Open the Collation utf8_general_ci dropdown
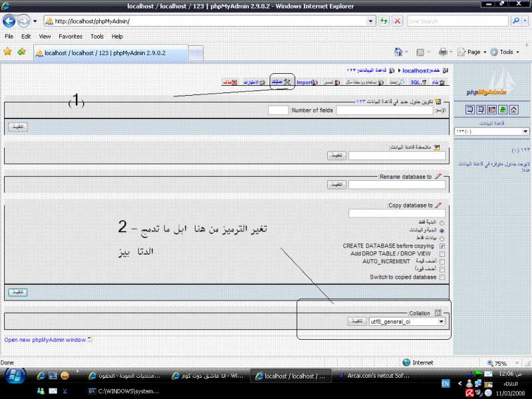The image size is (532, 399). pyautogui.click(x=408, y=322)
